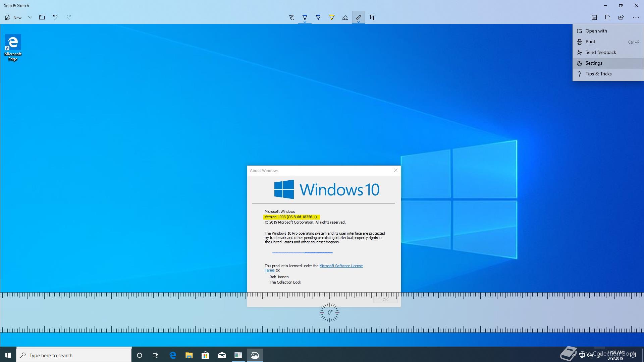Click the taskbar icon left of Snip & Sketch

[x=238, y=355]
